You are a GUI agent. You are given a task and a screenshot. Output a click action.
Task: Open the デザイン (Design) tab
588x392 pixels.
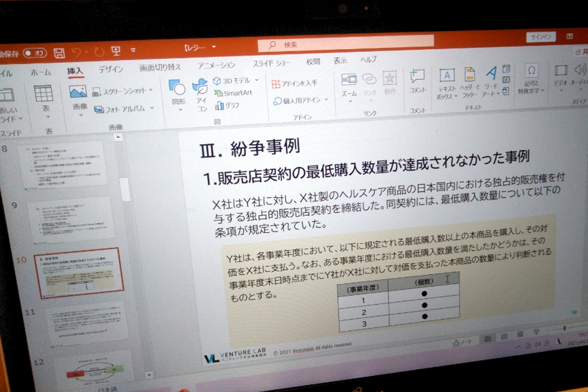(111, 69)
